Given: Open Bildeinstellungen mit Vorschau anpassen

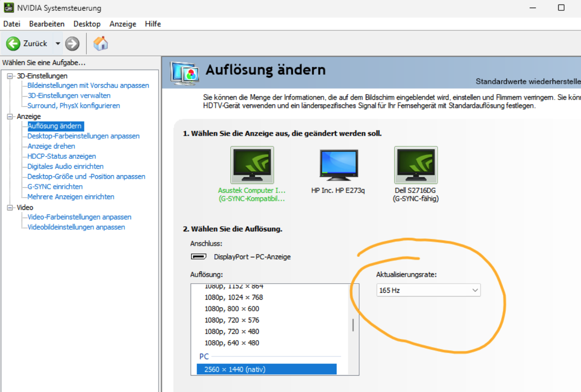Looking at the screenshot, I should [x=88, y=85].
